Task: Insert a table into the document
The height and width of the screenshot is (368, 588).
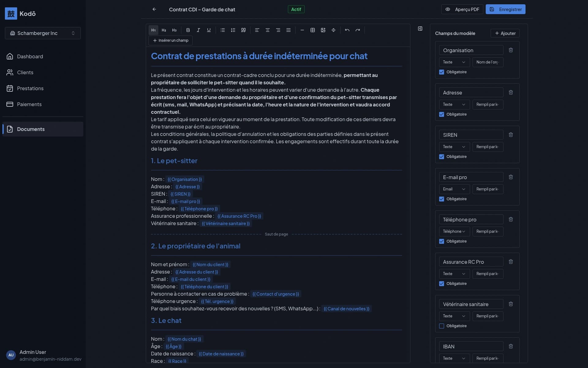Action: (x=313, y=30)
